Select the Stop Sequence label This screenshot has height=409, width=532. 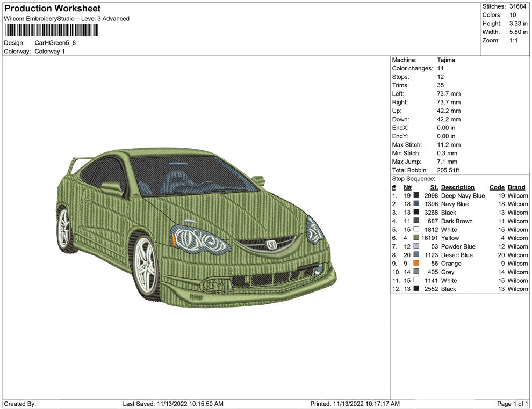click(413, 179)
